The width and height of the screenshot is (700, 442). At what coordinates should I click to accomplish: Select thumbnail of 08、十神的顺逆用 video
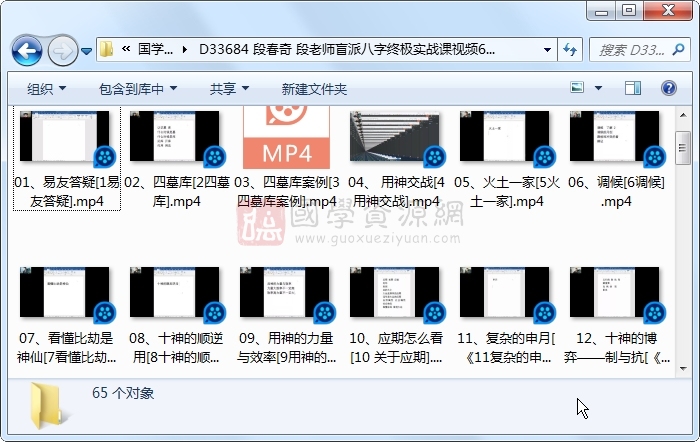[x=175, y=292]
